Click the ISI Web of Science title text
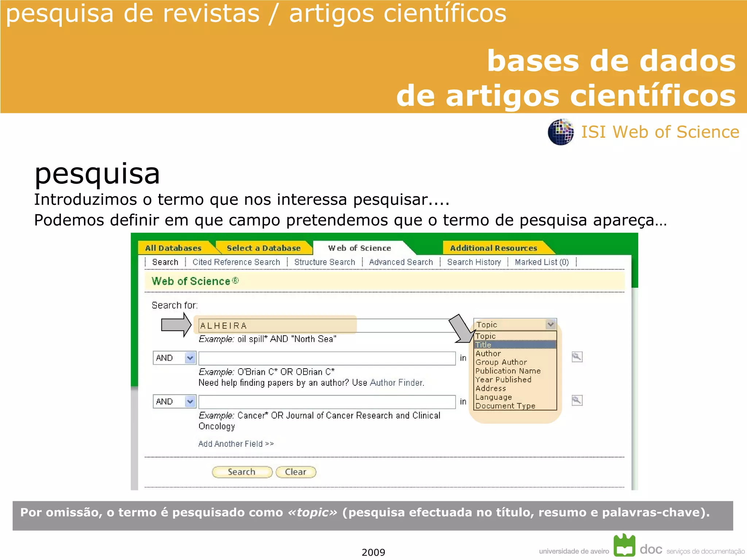 click(660, 132)
